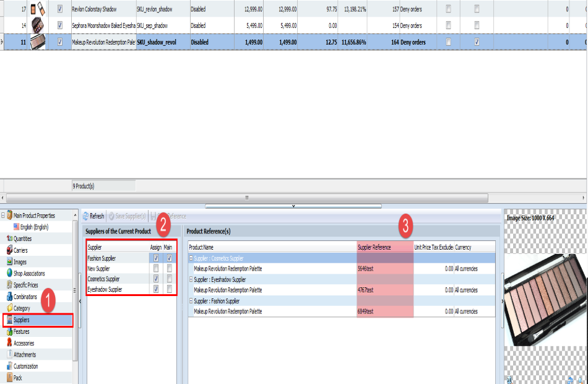This screenshot has width=588, height=384.
Task: Sort by the Product Name column header
Action: click(x=272, y=247)
